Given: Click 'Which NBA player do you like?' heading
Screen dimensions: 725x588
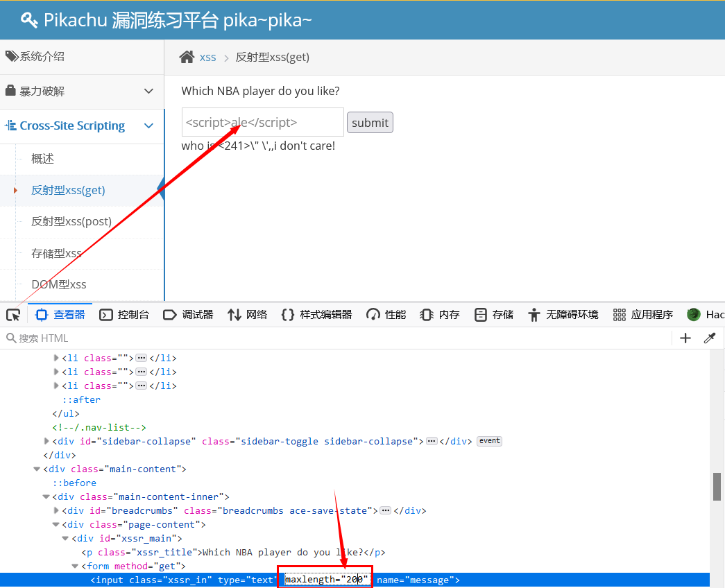Looking at the screenshot, I should [x=260, y=91].
